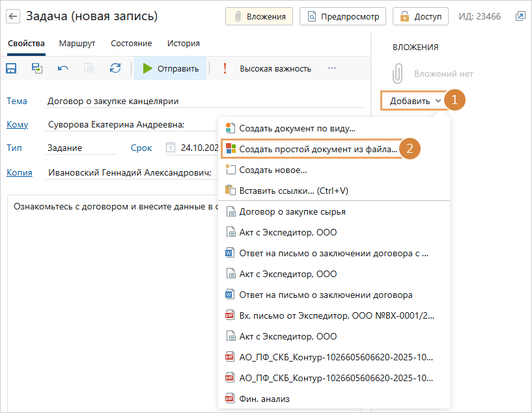532x413 pixels.
Task: Click the Save and close toolbar icon
Action: [x=37, y=68]
